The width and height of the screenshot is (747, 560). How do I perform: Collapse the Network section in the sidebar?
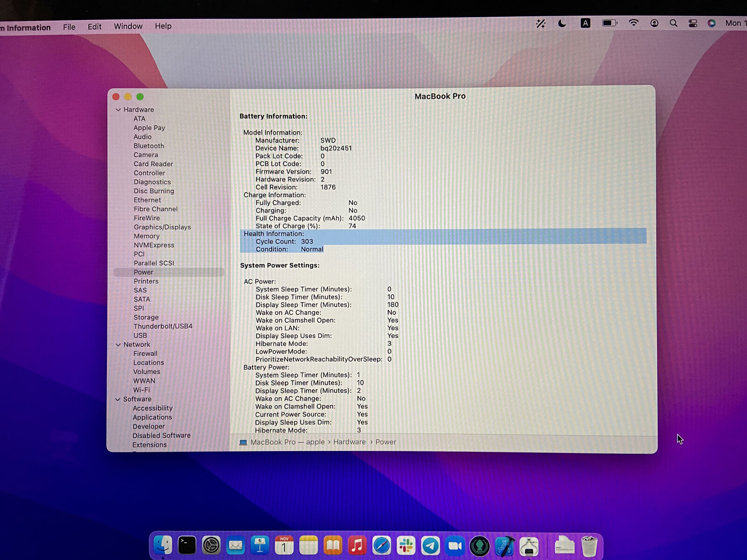[x=119, y=344]
